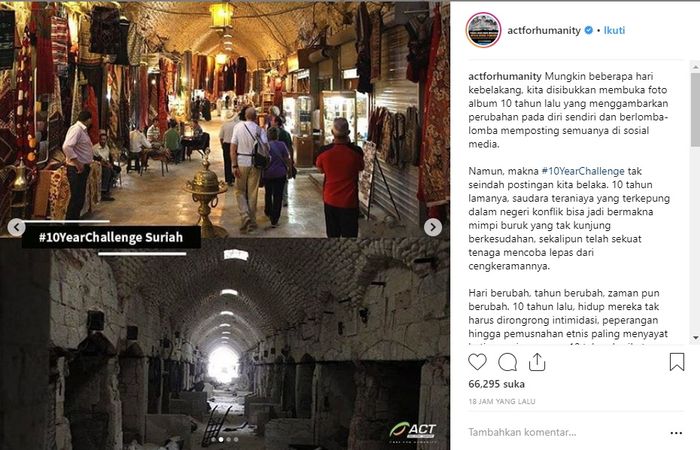Like the post with heart icon

pos(477,362)
